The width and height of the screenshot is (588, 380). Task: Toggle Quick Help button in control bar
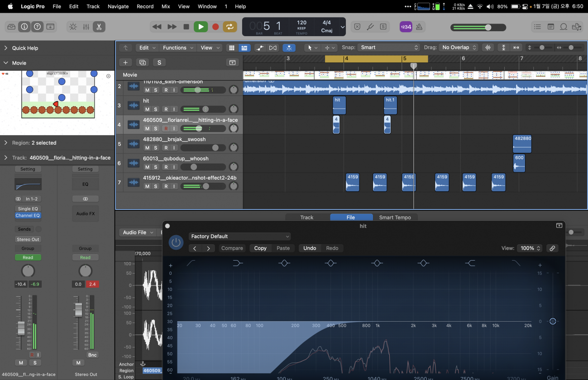38,27
